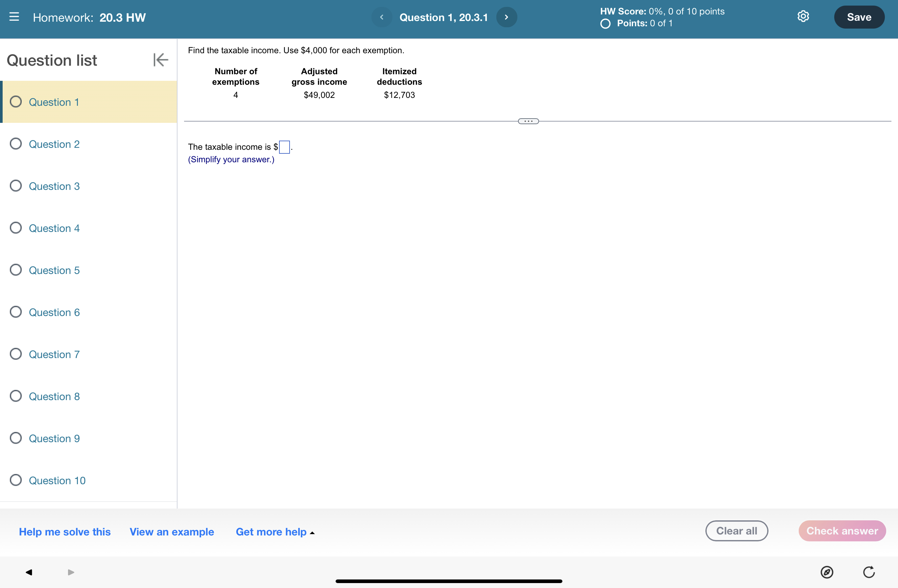This screenshot has width=898, height=588.
Task: Select Question 5 radio circle
Action: tap(16, 270)
